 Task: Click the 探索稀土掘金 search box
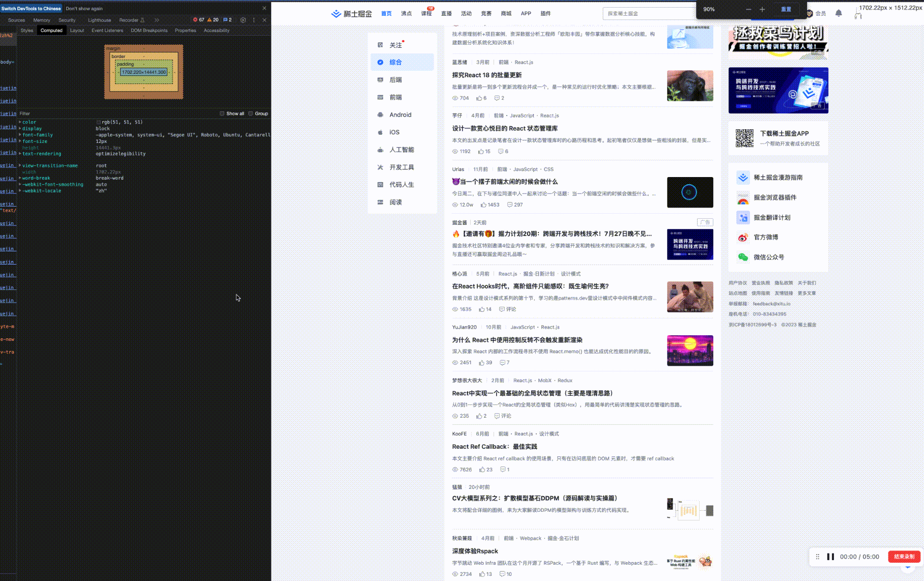(x=649, y=14)
